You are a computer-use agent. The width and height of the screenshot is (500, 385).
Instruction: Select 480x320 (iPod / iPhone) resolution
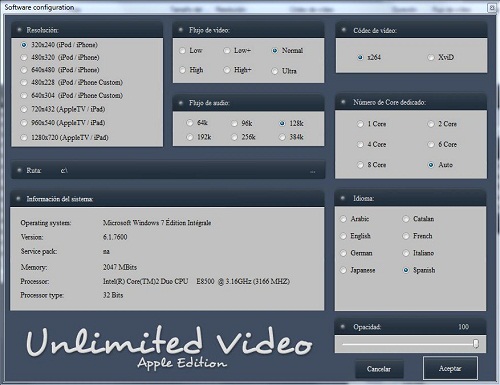(x=24, y=57)
